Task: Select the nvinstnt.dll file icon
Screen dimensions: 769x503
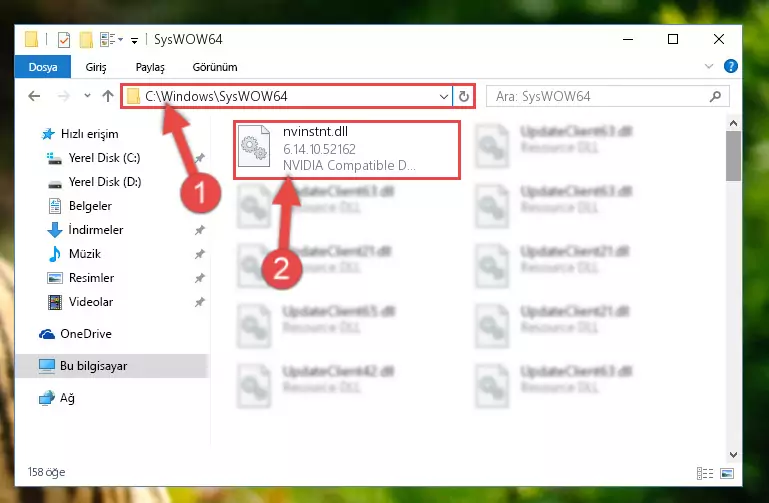Action: pyautogui.click(x=254, y=147)
